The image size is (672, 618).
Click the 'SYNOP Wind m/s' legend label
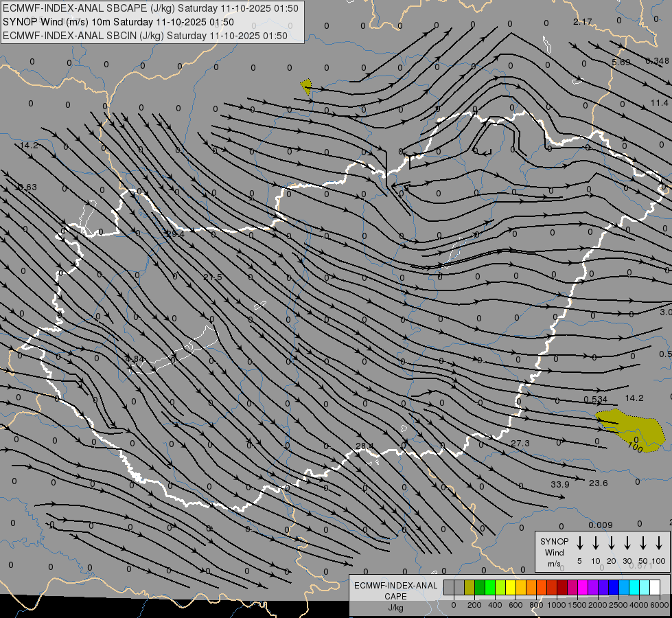554,552
